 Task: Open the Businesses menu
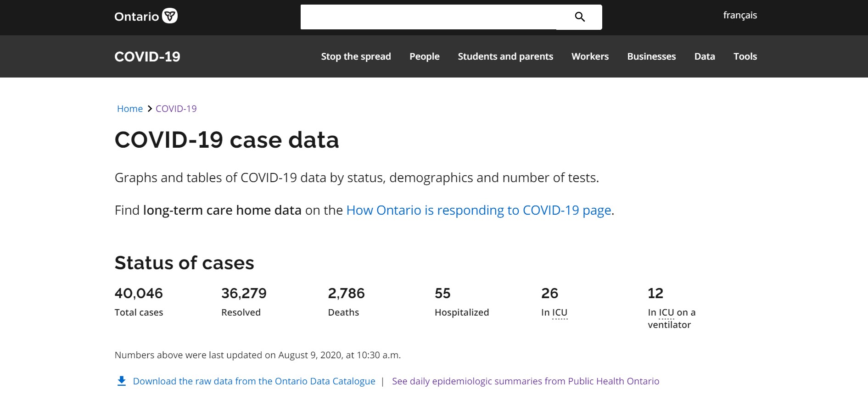pyautogui.click(x=651, y=56)
